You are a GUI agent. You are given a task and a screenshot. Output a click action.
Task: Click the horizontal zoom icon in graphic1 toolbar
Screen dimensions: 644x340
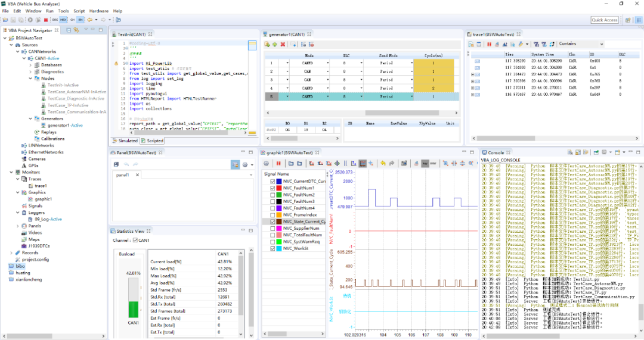[x=454, y=163]
